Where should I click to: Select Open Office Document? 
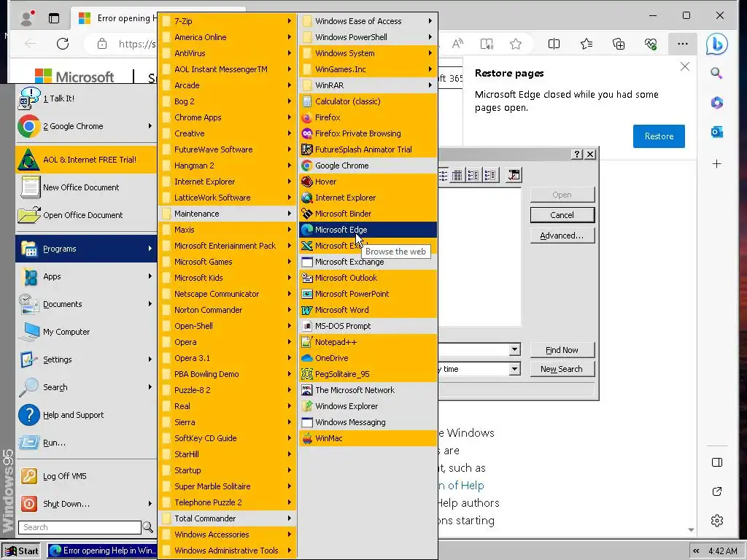86,215
